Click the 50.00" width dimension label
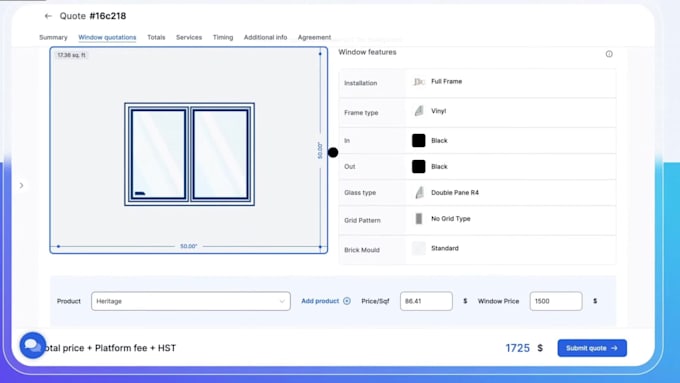680x383 pixels. point(189,246)
